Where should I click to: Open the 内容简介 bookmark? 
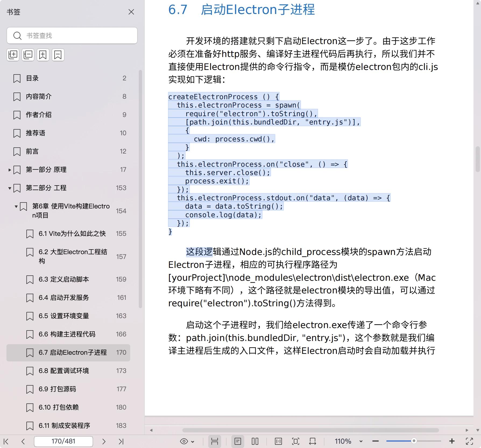pos(68,97)
